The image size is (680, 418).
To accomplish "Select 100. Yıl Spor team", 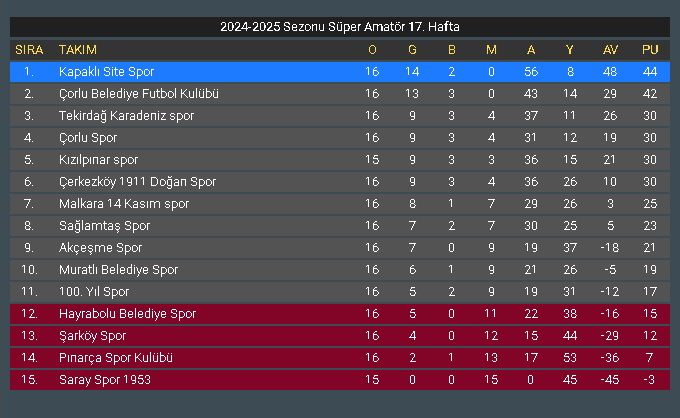I will (x=94, y=292).
